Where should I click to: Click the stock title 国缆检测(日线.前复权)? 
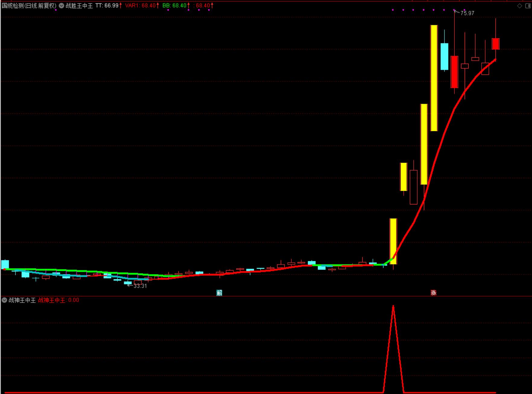coord(29,6)
